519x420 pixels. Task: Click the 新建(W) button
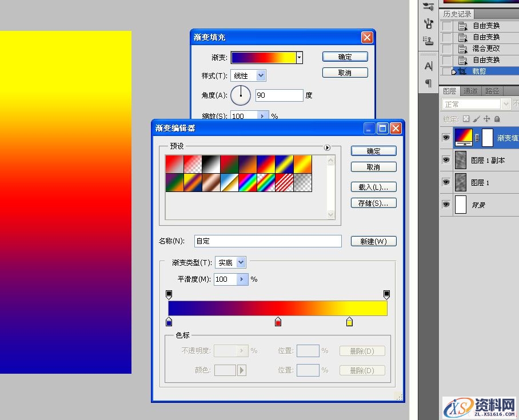click(373, 241)
